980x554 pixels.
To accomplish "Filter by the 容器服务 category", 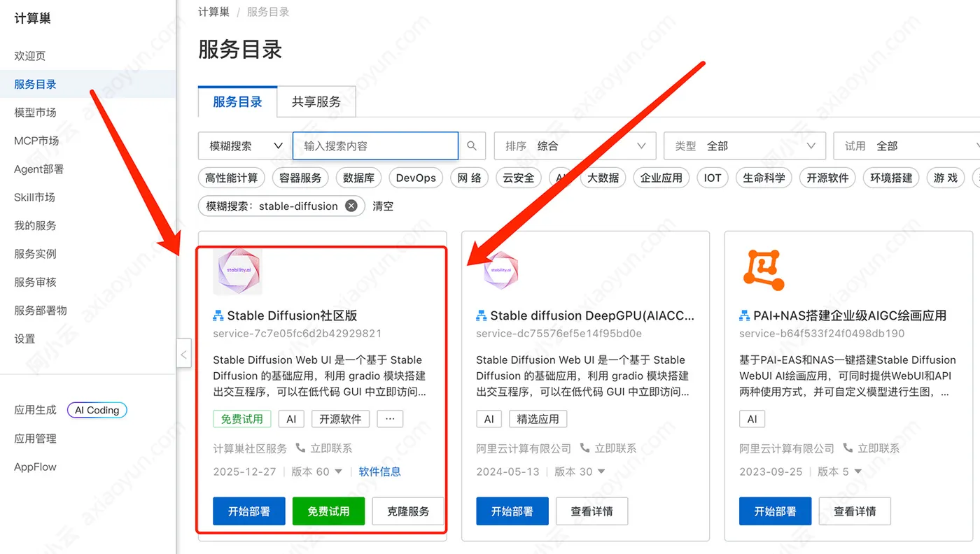I will click(300, 178).
